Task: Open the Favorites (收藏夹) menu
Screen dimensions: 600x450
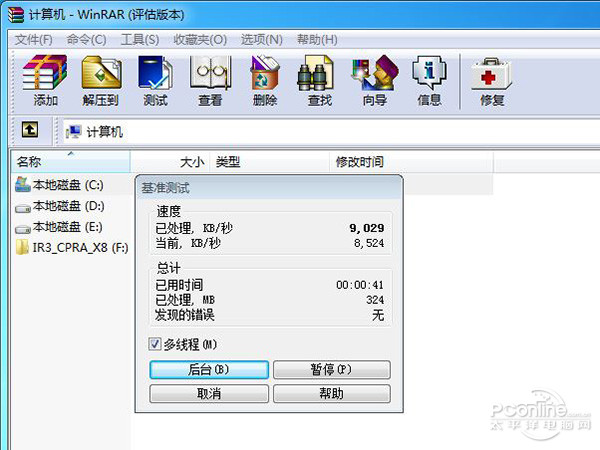Action: (200, 39)
